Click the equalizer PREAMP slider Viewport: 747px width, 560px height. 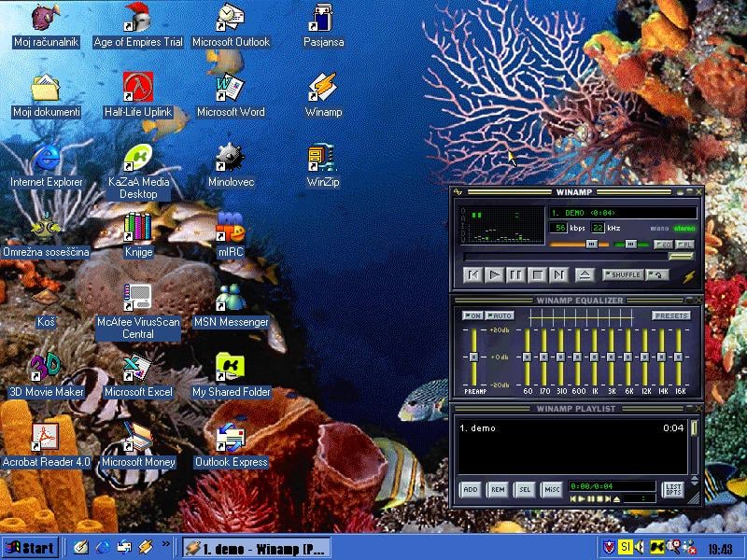point(473,357)
